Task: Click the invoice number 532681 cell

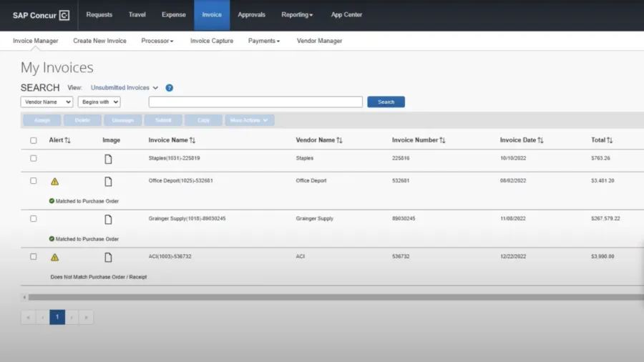Action: coord(401,180)
